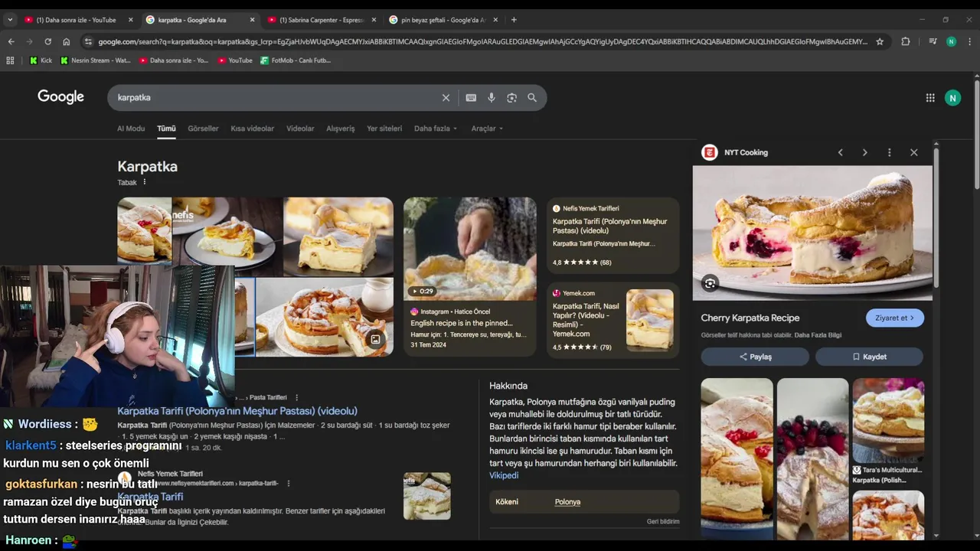Click the Kaydet save button
Image resolution: width=980 pixels, height=551 pixels.
click(869, 357)
